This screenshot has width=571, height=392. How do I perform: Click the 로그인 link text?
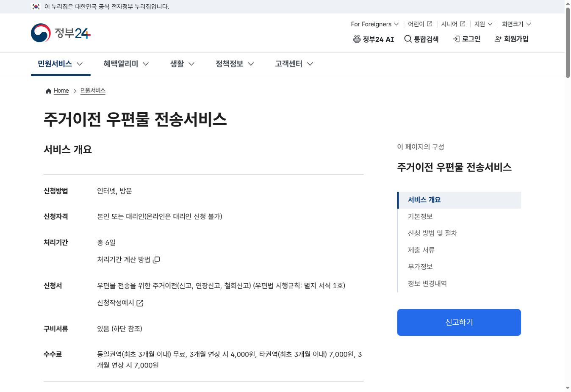(x=471, y=39)
